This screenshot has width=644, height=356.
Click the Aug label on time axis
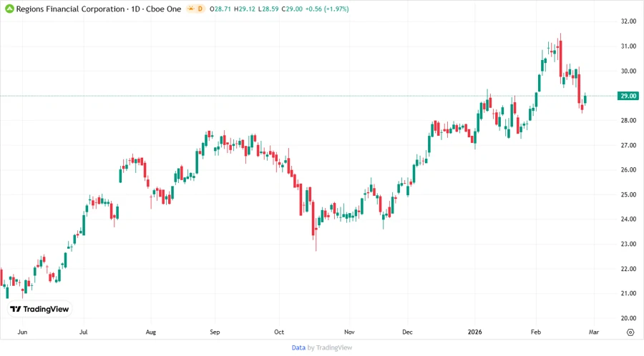click(x=151, y=332)
